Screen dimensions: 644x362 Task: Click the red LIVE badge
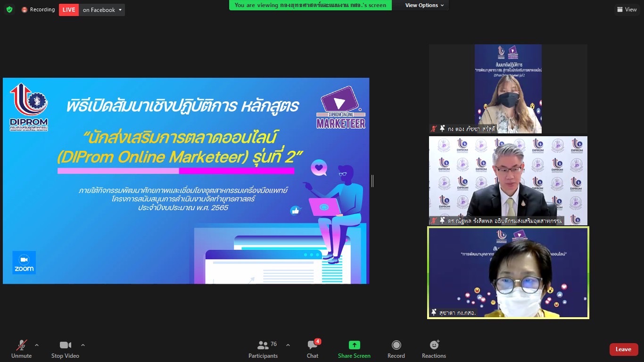69,10
